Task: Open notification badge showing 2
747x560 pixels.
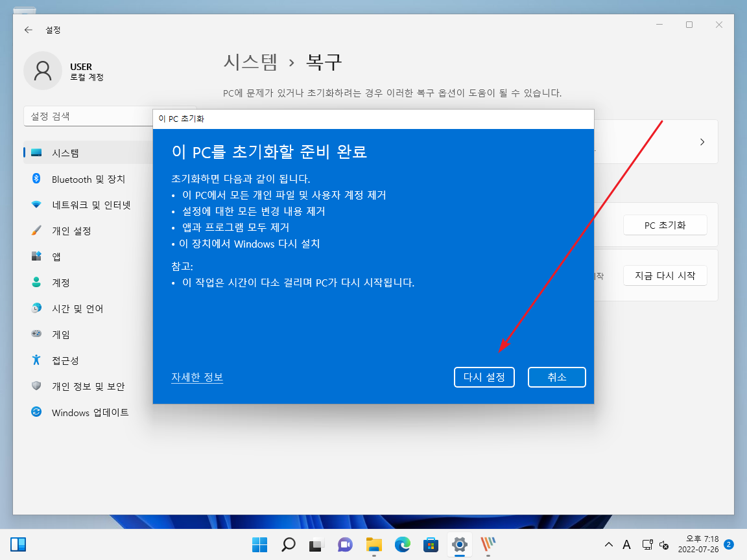Action: tap(728, 544)
